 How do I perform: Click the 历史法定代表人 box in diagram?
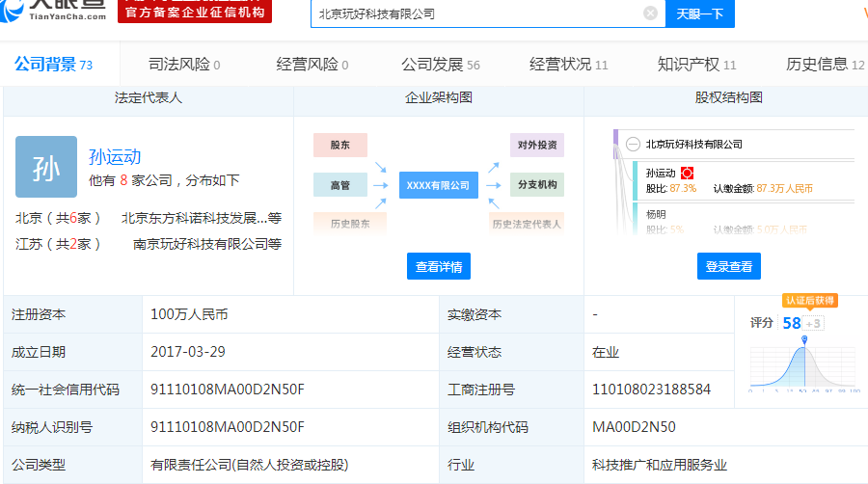pyautogui.click(x=527, y=224)
